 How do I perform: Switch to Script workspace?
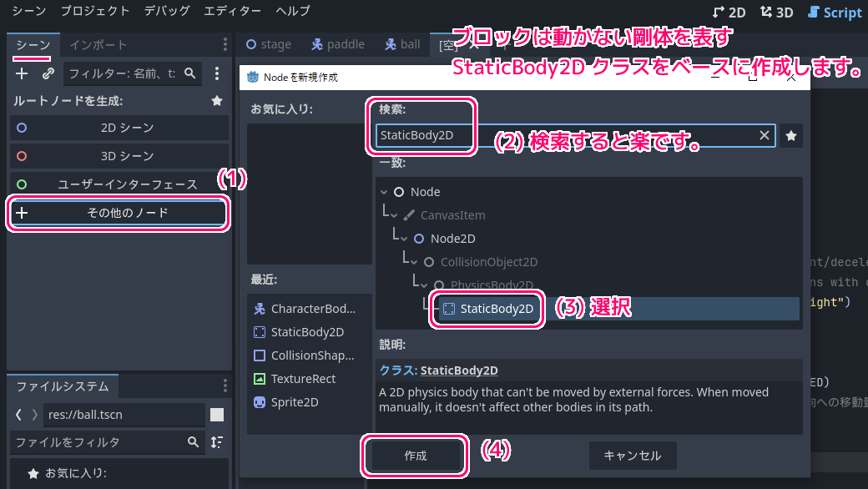(835, 13)
